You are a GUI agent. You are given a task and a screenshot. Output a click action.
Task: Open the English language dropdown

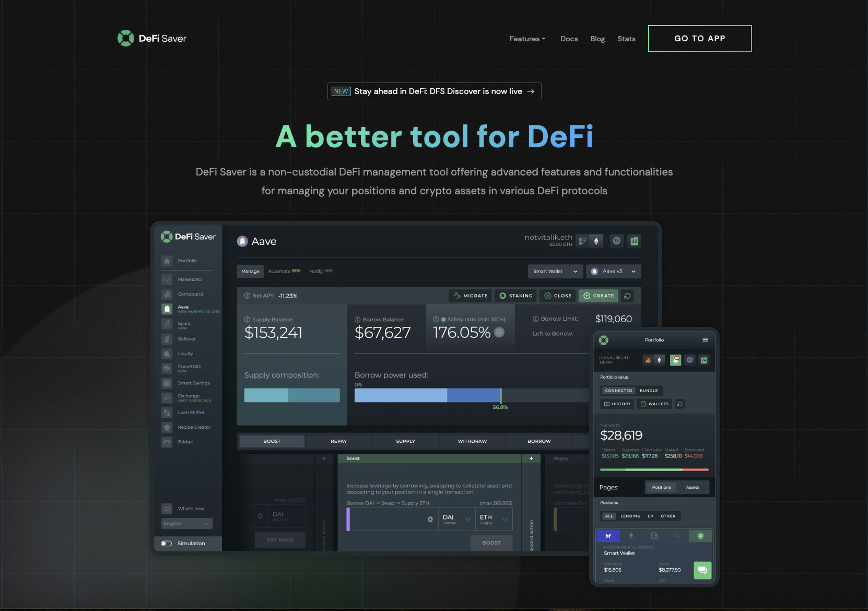(x=187, y=523)
